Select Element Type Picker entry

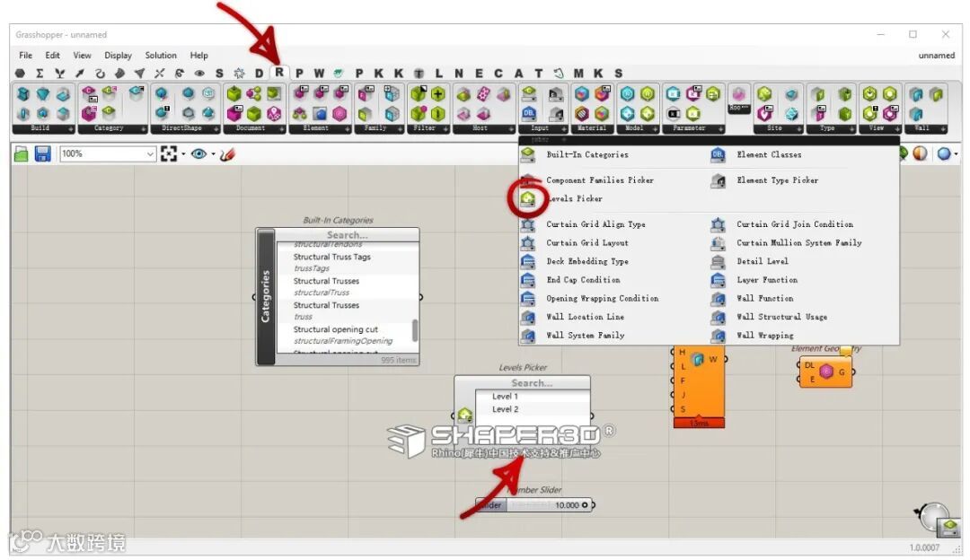(777, 179)
